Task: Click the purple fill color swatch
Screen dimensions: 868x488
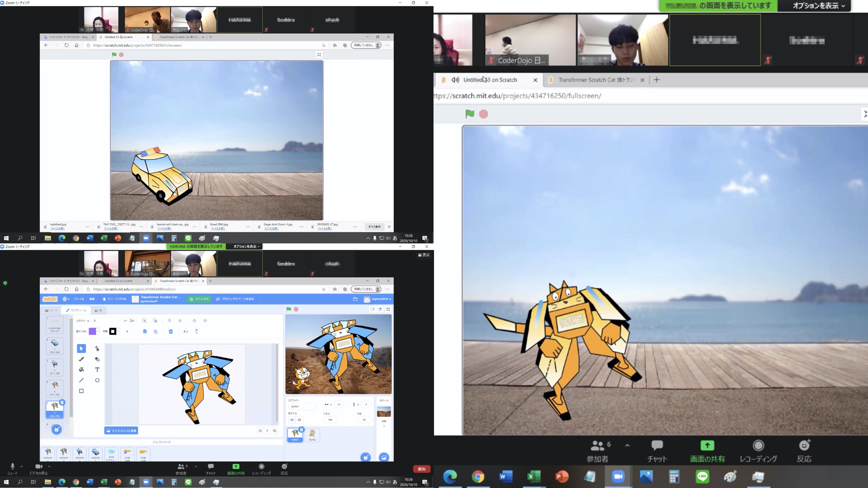Action: pyautogui.click(x=92, y=331)
